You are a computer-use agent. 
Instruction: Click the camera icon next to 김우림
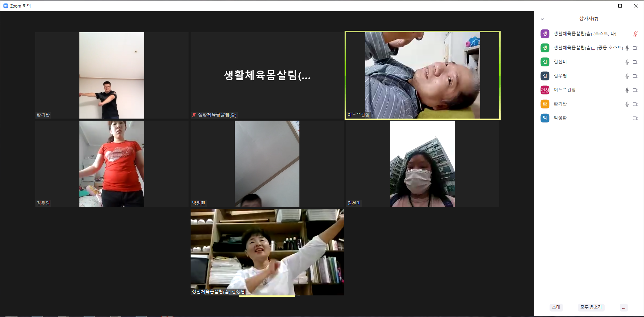point(635,76)
